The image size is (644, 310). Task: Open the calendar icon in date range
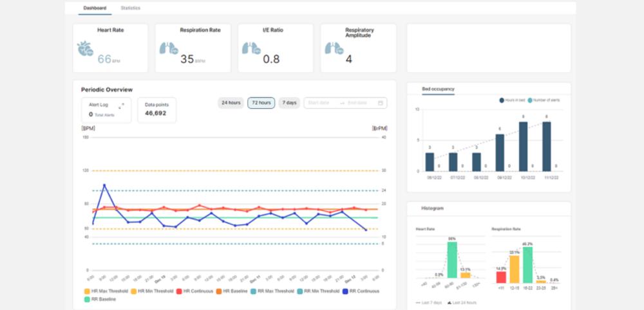click(381, 103)
